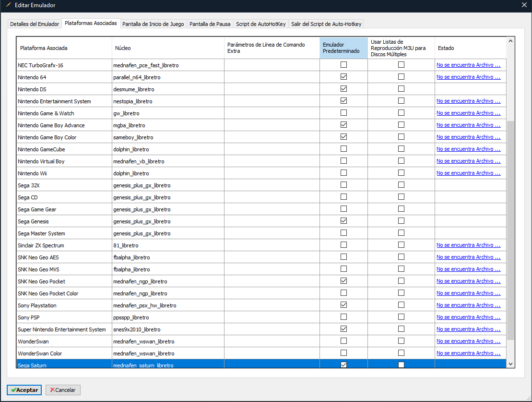532x402 pixels.
Task: Click the 81_libretro core cell
Action: [x=168, y=245]
